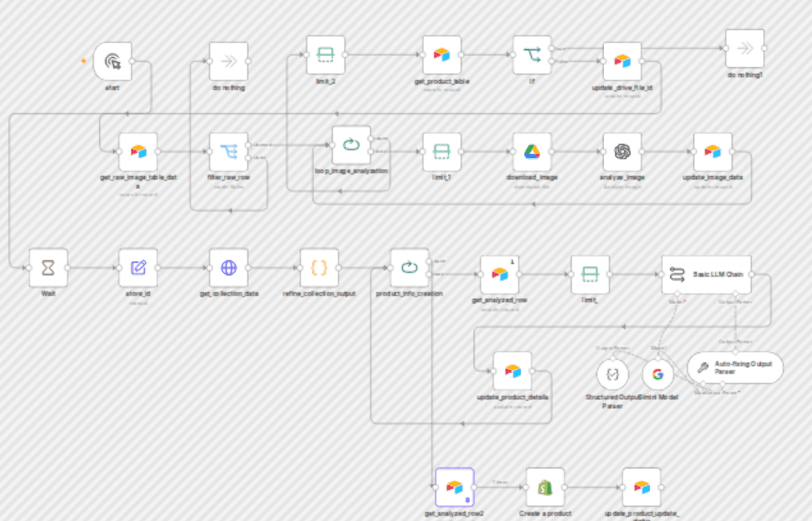Click the start trigger node
This screenshot has width=812, height=521.
[112, 61]
